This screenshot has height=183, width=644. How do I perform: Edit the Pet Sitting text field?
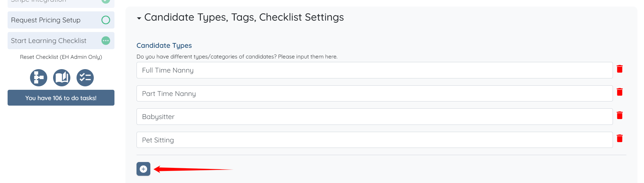374,140
